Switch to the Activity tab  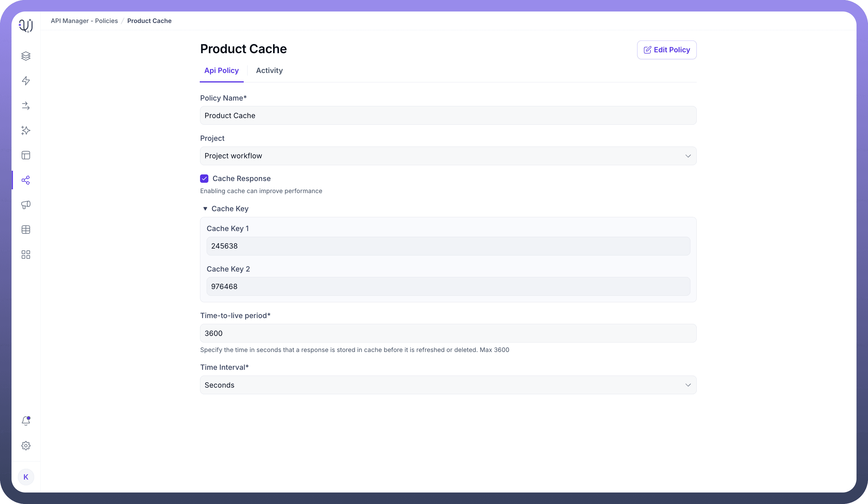point(269,71)
